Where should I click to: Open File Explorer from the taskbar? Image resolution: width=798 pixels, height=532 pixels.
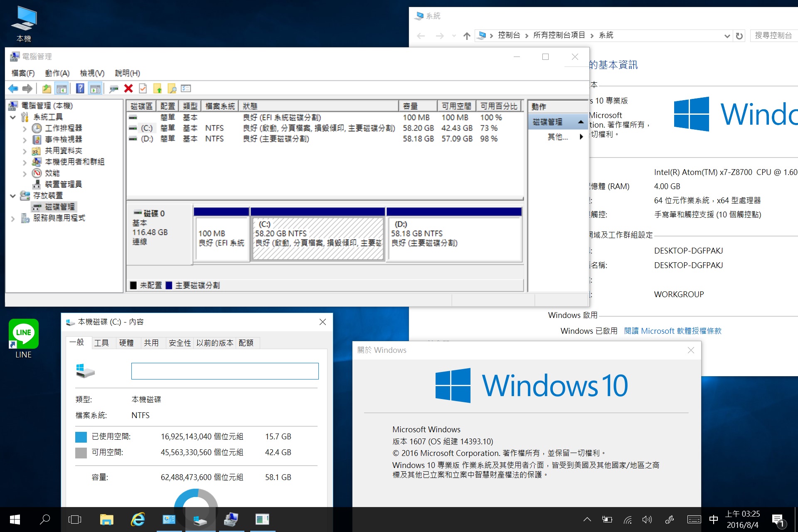(106, 520)
